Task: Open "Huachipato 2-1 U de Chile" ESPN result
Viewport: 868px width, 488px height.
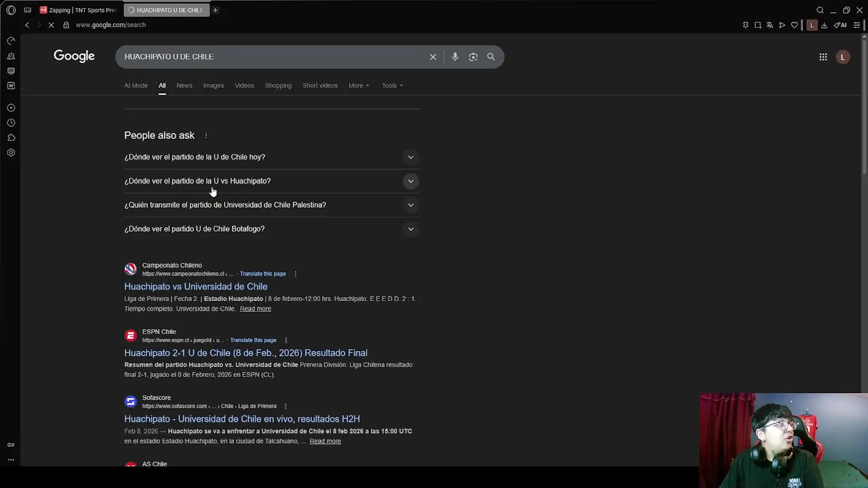Action: pyautogui.click(x=245, y=353)
